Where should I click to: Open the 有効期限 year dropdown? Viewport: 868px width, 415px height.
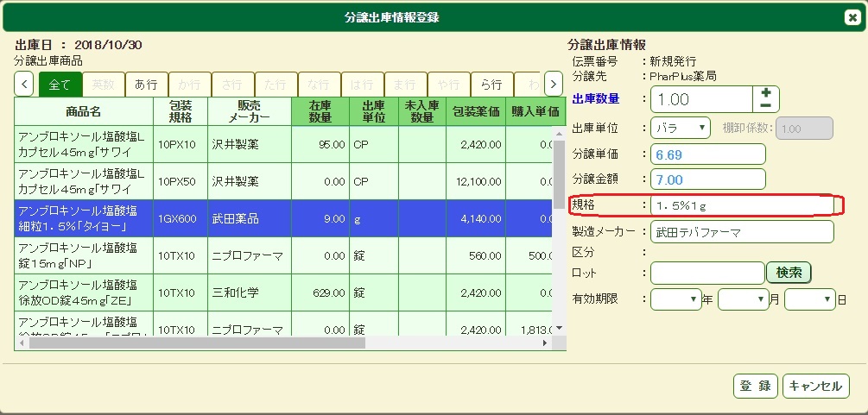point(676,299)
